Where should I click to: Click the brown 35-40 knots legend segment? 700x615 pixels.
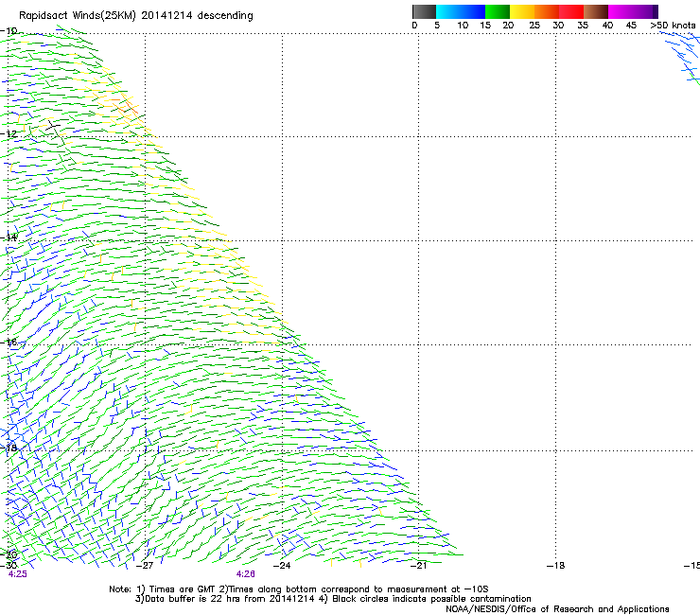point(596,11)
